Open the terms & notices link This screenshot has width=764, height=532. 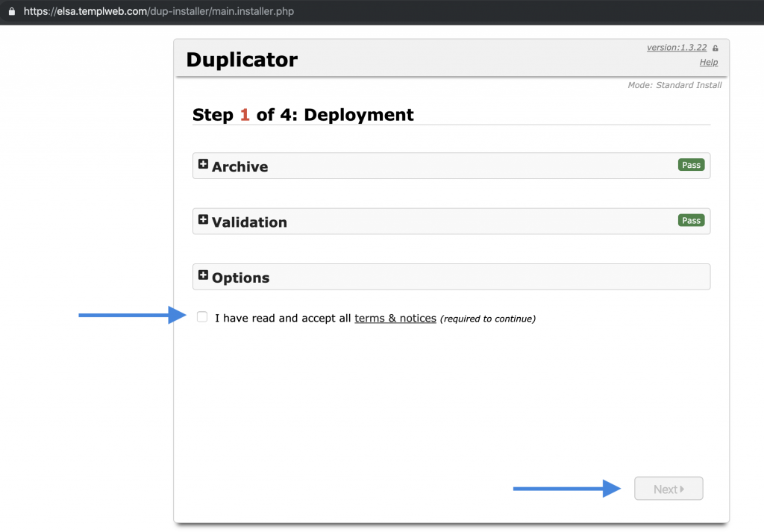click(395, 319)
